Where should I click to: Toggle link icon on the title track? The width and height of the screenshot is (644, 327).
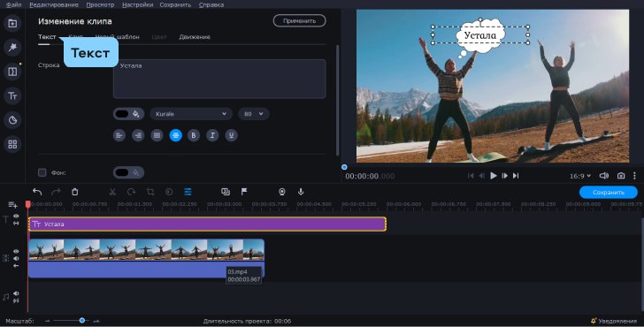16,224
